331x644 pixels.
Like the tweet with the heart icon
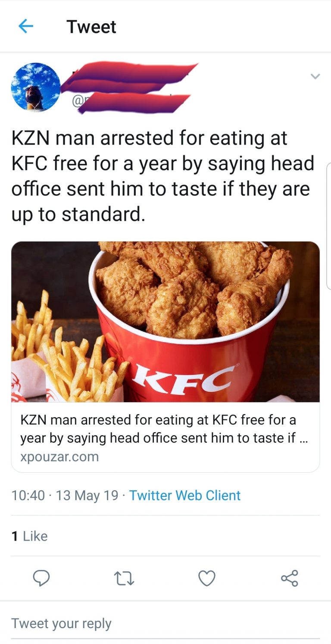coord(207,578)
